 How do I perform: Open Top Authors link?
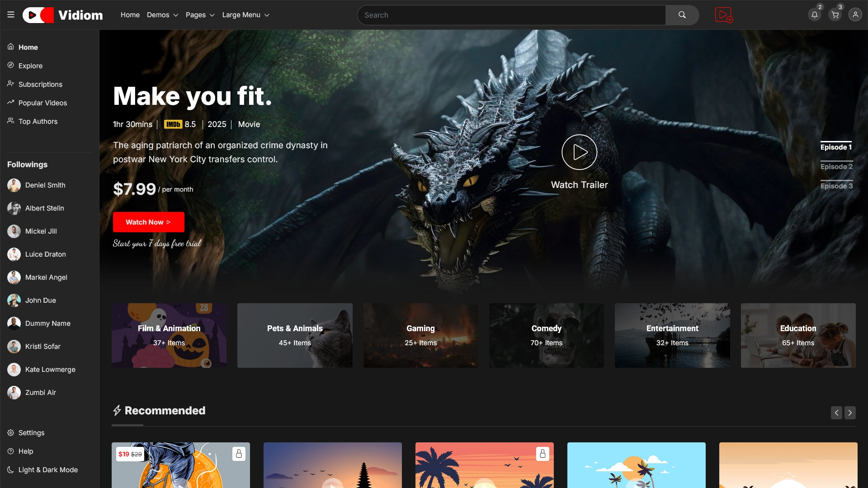tap(38, 121)
